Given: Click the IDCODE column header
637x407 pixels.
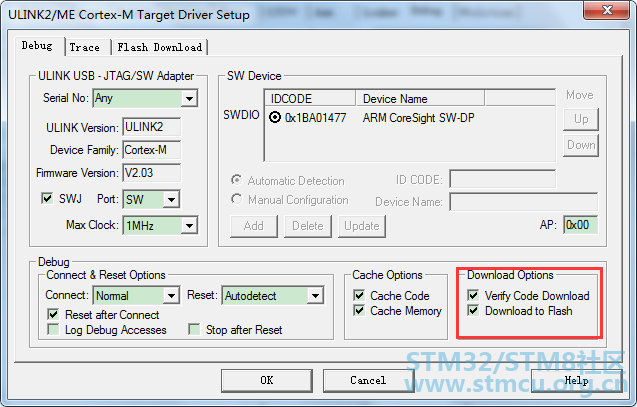Looking at the screenshot, I should click(310, 98).
